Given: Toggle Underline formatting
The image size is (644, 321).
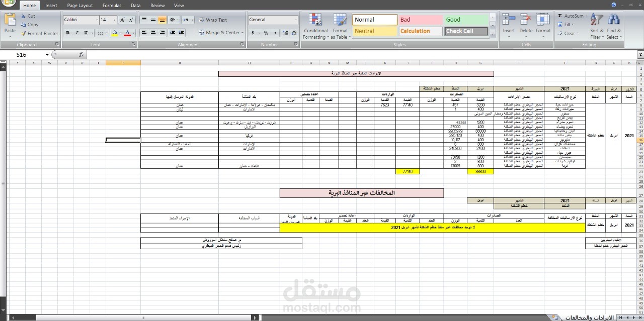Looking at the screenshot, I should 86,33.
